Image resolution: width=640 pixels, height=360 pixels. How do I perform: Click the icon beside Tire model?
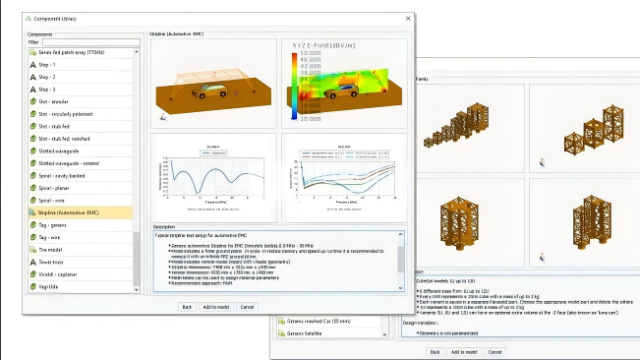(x=33, y=250)
